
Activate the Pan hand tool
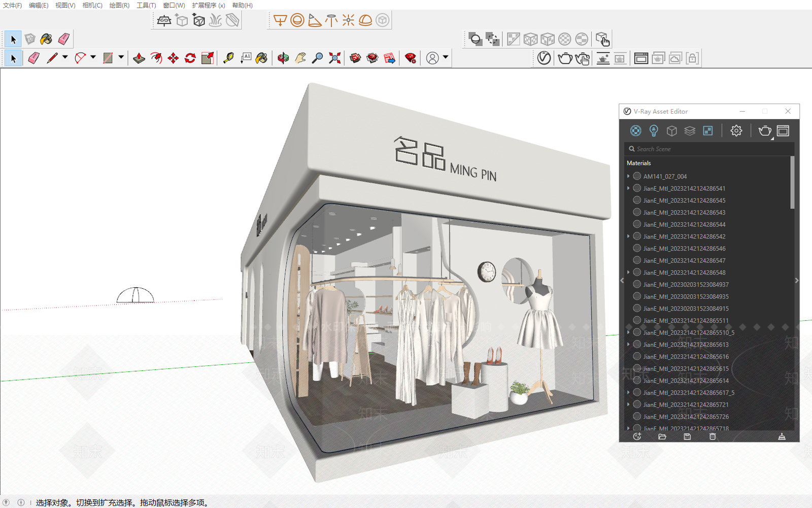point(300,58)
